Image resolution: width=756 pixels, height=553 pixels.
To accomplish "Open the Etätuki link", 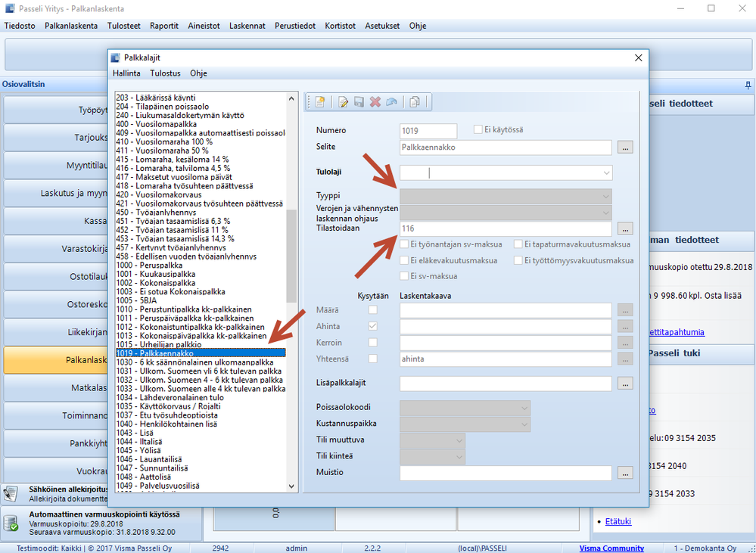I will click(x=618, y=521).
